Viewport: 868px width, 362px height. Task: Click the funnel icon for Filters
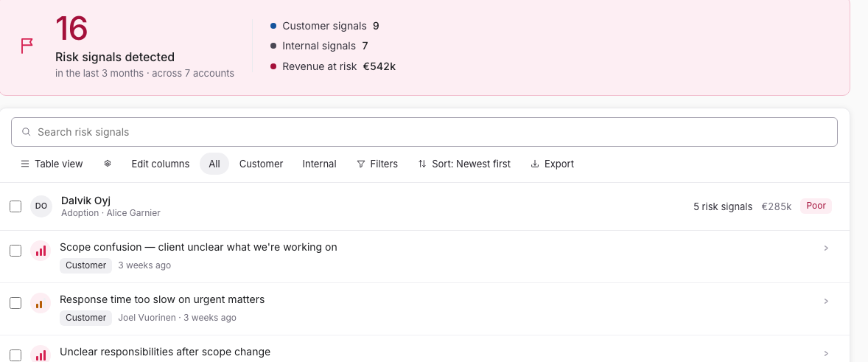tap(361, 164)
